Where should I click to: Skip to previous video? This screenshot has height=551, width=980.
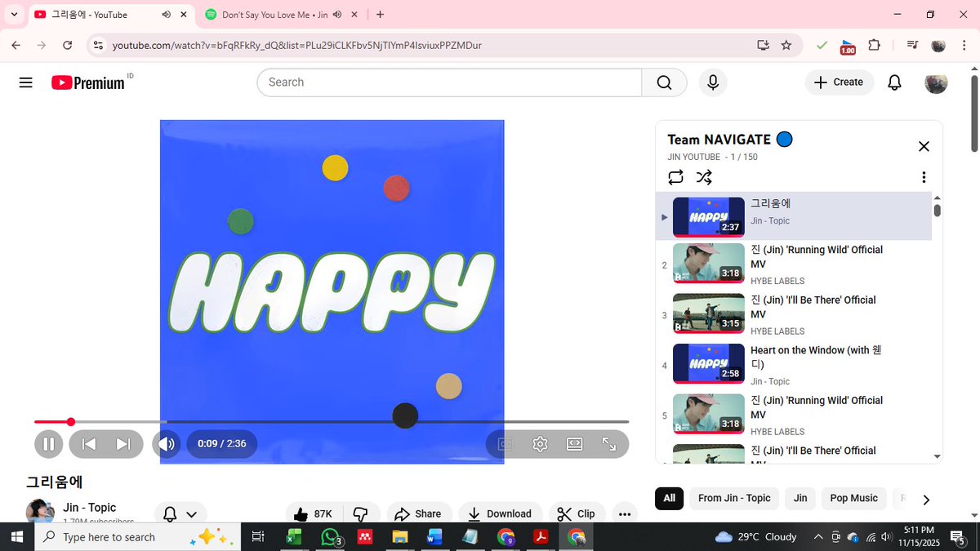tap(89, 444)
